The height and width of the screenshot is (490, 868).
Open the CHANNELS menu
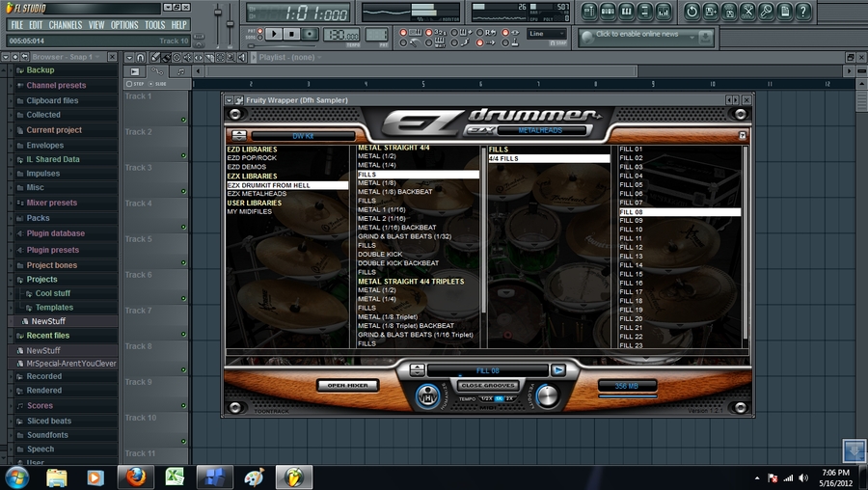66,25
